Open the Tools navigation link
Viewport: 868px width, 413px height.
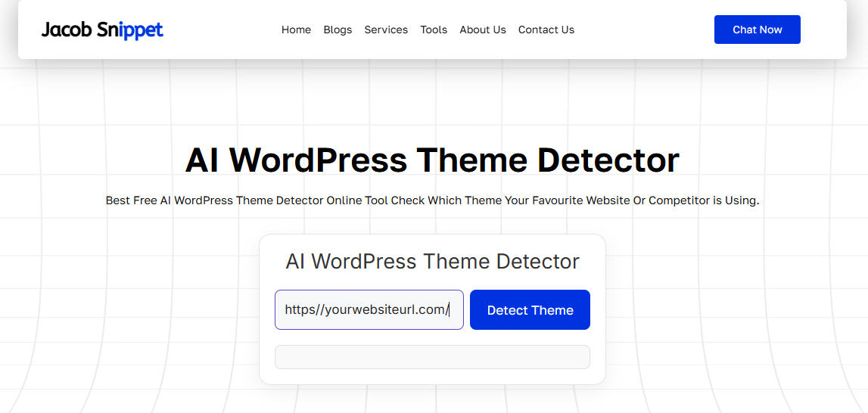[434, 29]
